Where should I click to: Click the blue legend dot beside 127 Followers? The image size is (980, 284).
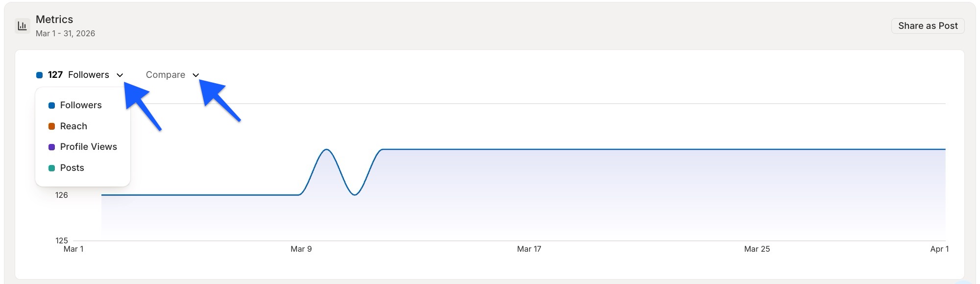[40, 75]
